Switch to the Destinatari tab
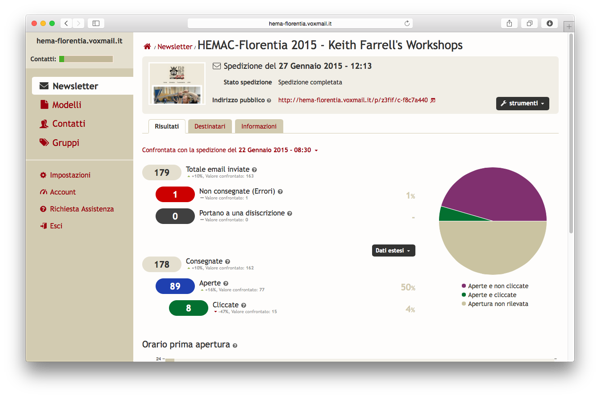 (210, 126)
